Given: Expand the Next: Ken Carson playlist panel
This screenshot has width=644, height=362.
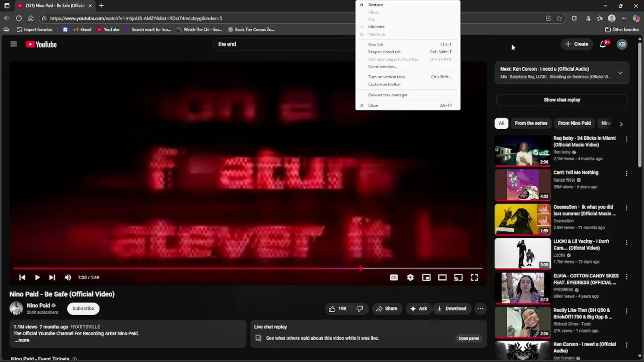Looking at the screenshot, I should [x=620, y=73].
